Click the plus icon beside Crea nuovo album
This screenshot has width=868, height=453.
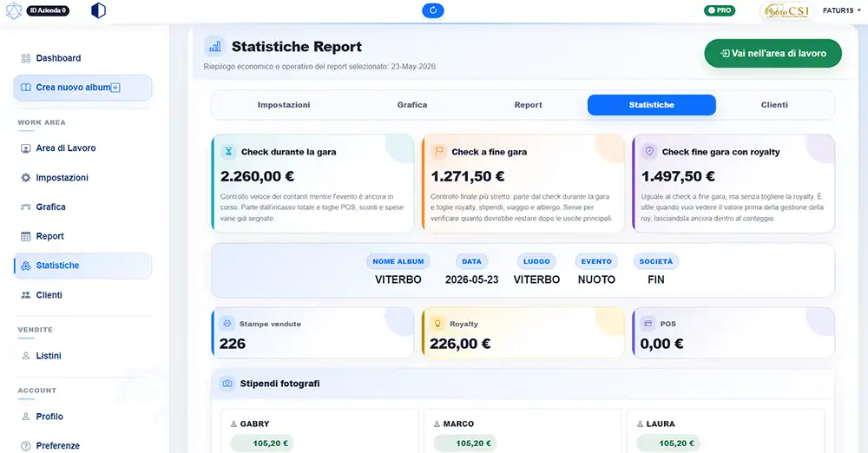[115, 88]
